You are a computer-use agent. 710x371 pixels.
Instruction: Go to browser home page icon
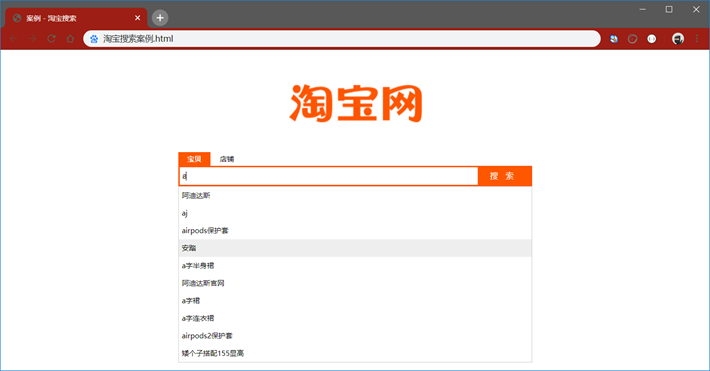[70, 39]
